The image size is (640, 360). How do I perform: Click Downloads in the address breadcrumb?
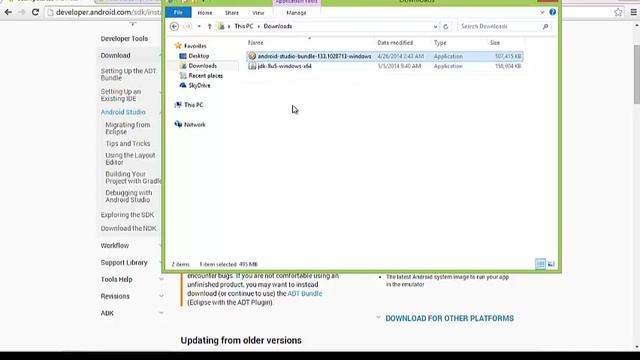[278, 27]
